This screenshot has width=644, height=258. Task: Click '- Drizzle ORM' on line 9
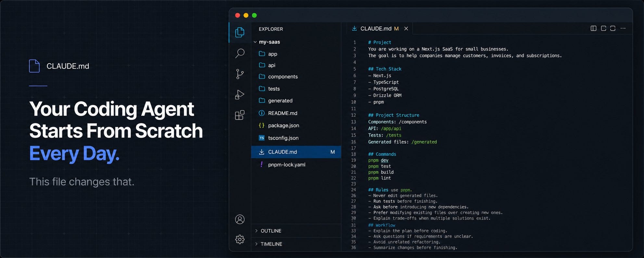(385, 95)
